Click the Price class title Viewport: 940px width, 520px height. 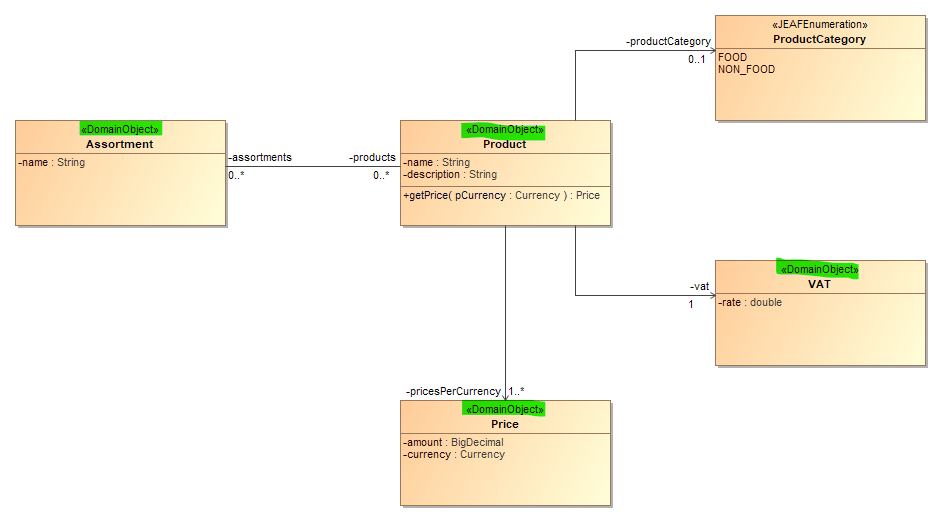[504, 424]
